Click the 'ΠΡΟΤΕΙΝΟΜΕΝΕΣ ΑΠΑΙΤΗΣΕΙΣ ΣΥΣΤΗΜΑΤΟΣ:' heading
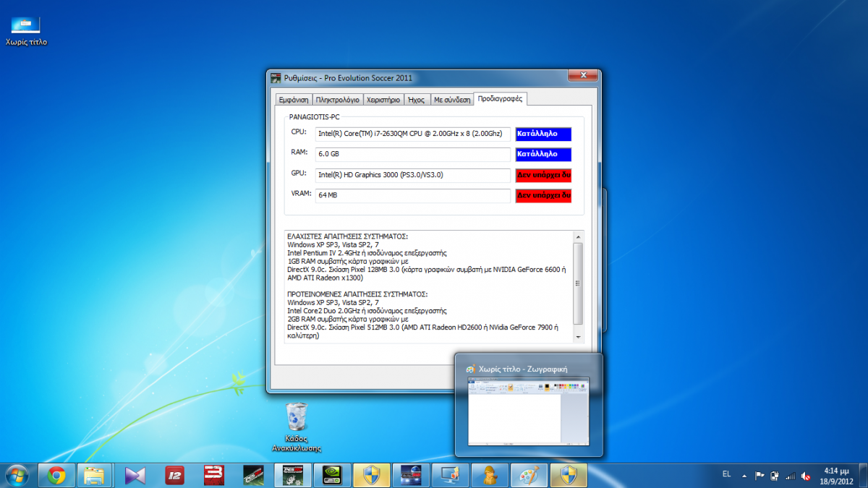Viewport: 868px width, 488px height. click(x=357, y=294)
